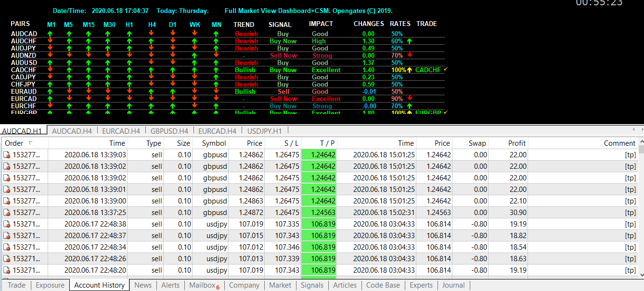
Task: Open the Exposure tab
Action: click(x=50, y=285)
